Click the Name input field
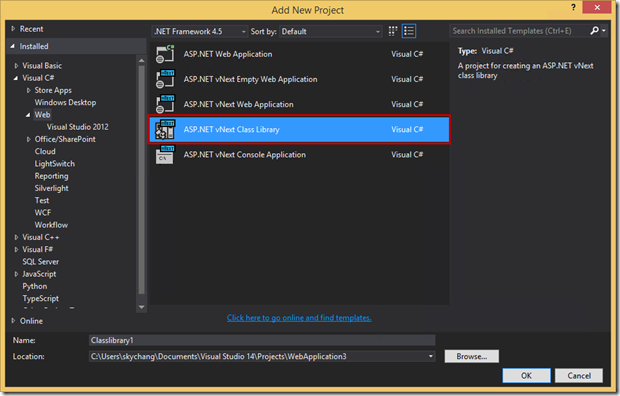The height and width of the screenshot is (396, 620). pos(262,340)
